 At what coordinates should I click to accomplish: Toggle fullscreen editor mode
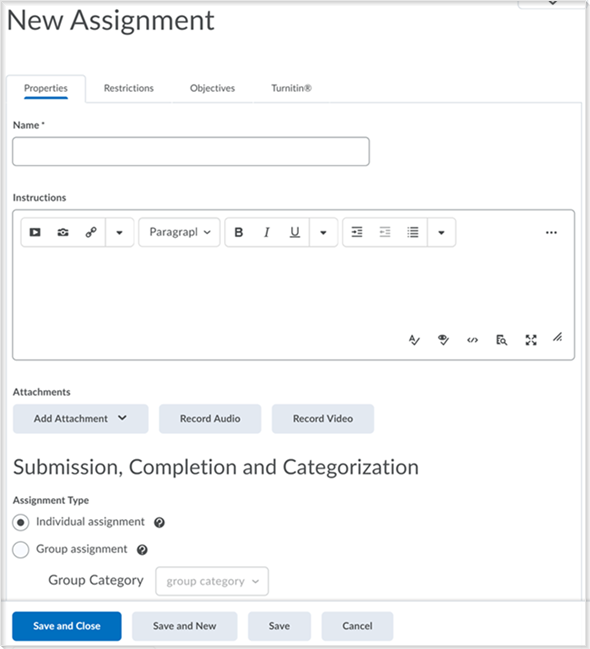coord(531,340)
